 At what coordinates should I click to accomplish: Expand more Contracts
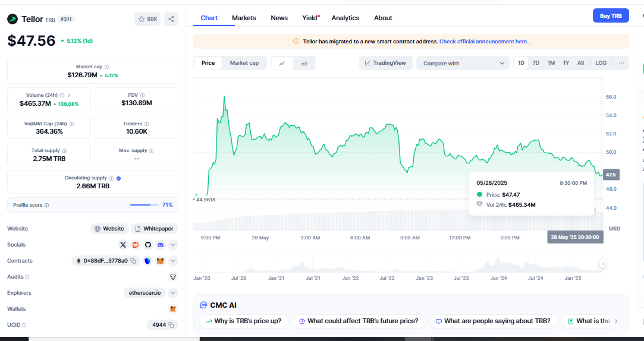(x=173, y=261)
